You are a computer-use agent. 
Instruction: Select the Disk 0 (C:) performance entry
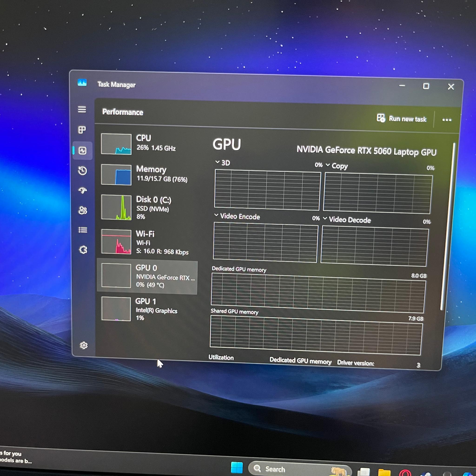[x=148, y=208]
